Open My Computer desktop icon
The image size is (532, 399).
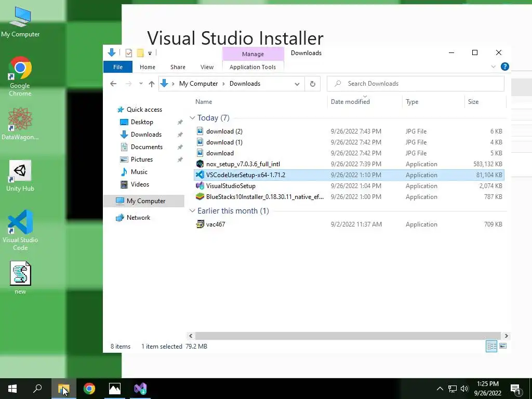tap(20, 21)
